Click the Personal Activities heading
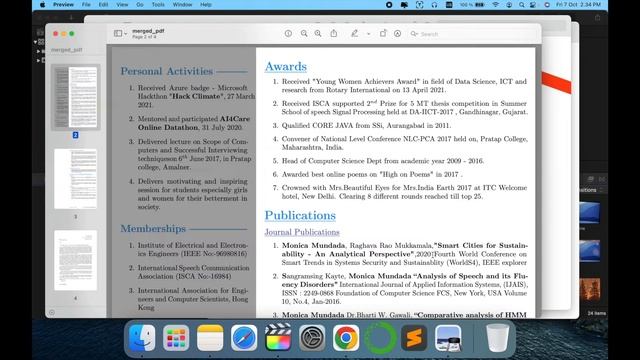 (x=167, y=71)
